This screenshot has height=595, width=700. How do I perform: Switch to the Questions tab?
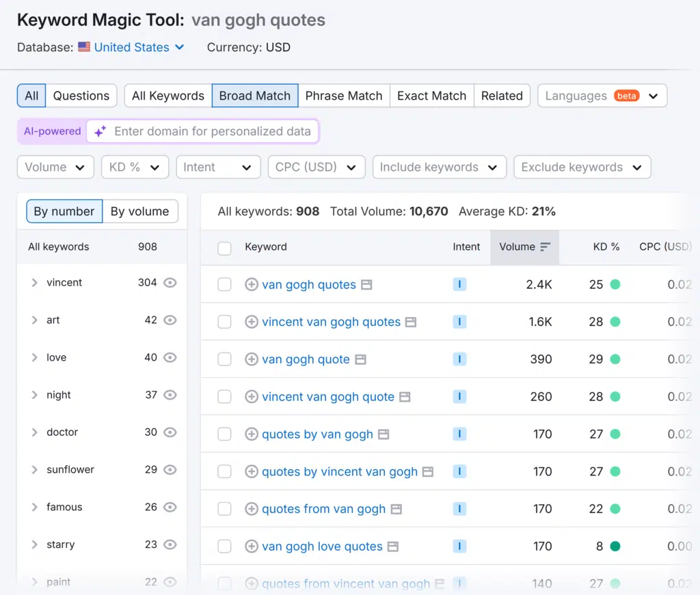click(x=81, y=96)
